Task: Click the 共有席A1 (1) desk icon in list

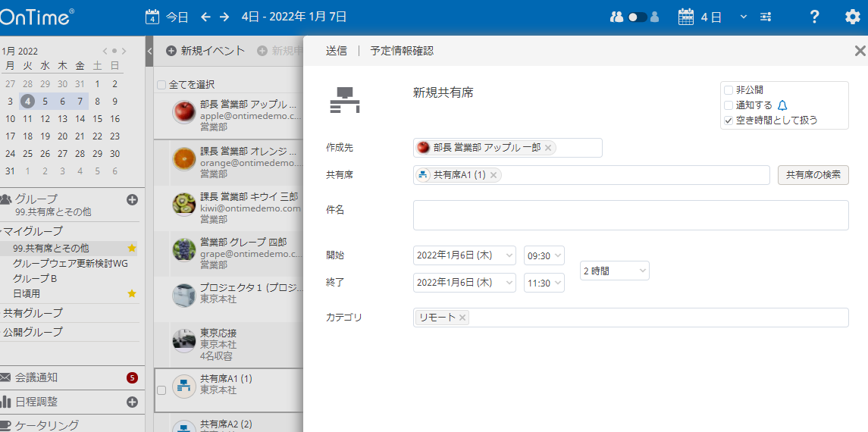Action: tap(183, 387)
